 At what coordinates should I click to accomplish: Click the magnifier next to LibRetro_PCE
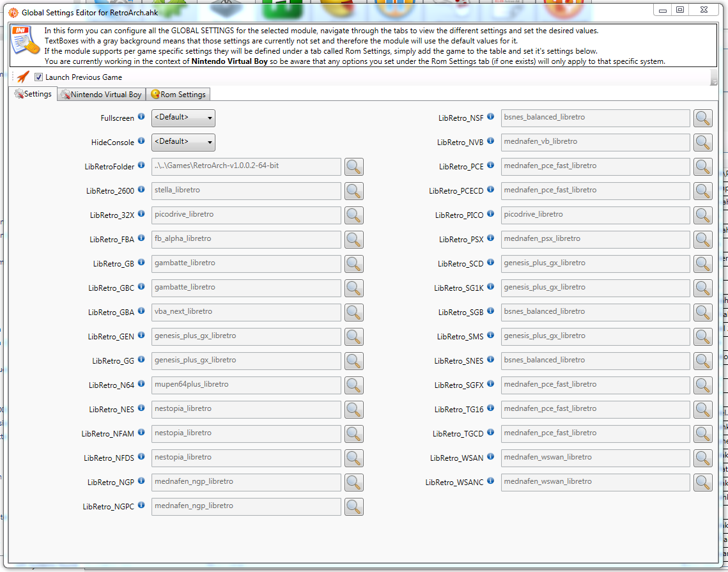[703, 167]
